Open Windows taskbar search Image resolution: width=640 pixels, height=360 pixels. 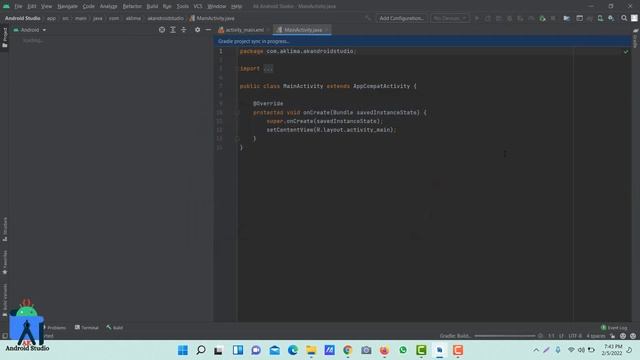[x=201, y=350]
